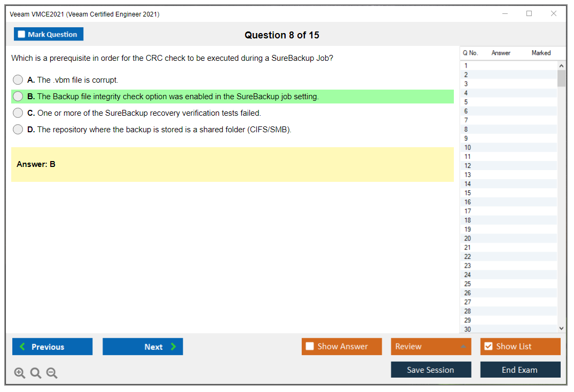This screenshot has height=392, width=574.
Task: Open the Review dropdown menu
Action: click(430, 347)
